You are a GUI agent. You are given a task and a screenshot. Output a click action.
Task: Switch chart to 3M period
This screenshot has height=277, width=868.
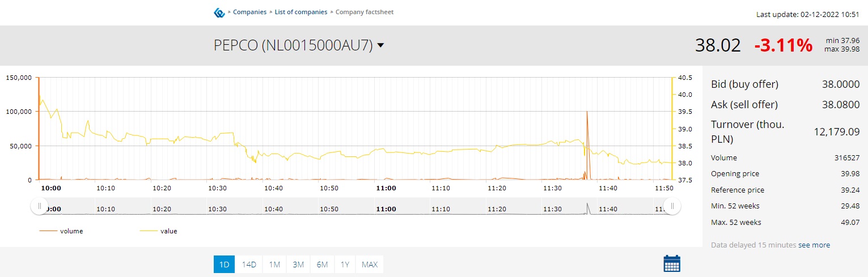tap(298, 265)
